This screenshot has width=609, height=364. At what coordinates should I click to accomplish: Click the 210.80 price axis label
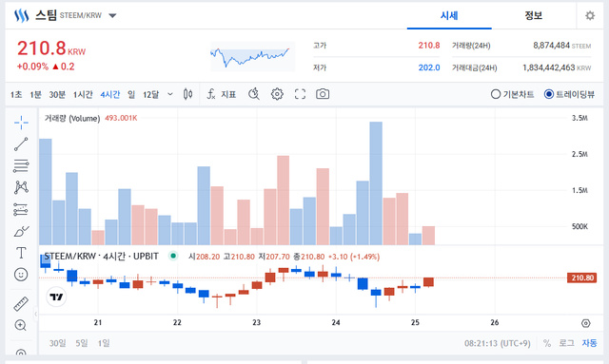tap(581, 278)
